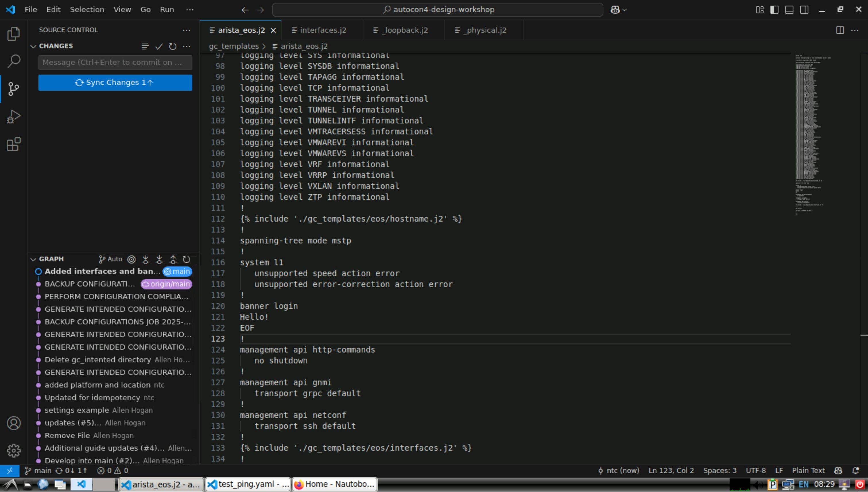The height and width of the screenshot is (492, 868).
Task: Toggle the primary side bar layout button
Action: coord(774,10)
